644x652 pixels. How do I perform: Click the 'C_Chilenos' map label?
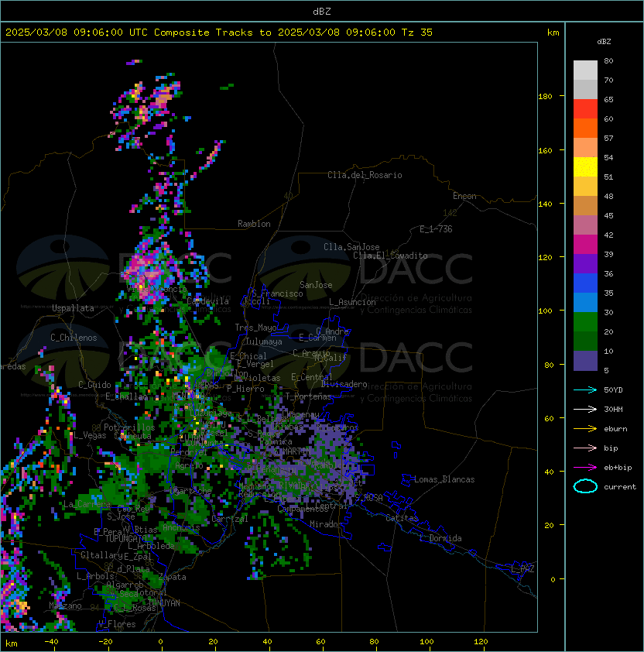click(x=74, y=338)
